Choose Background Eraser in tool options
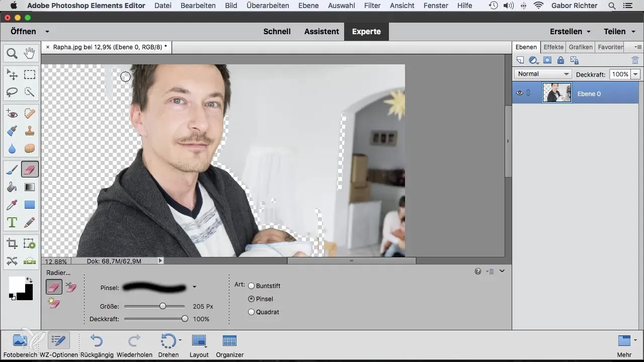This screenshot has height=362, width=644. click(x=71, y=287)
